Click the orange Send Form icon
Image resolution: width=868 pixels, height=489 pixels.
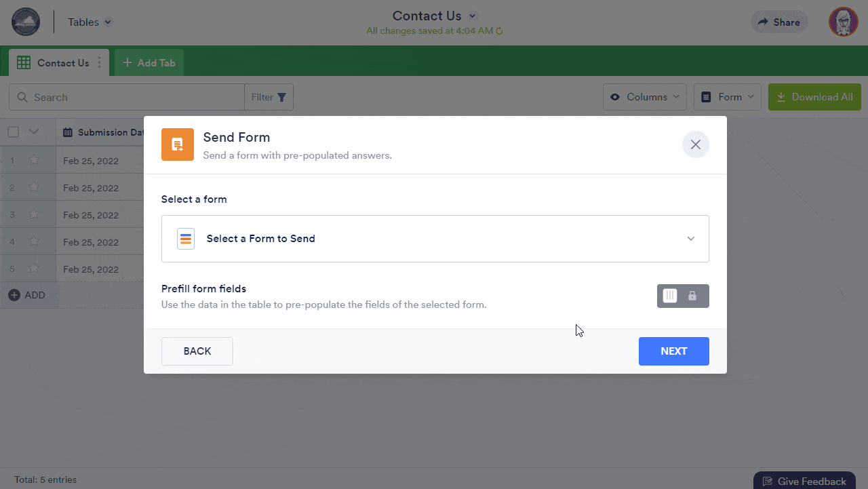coord(178,144)
